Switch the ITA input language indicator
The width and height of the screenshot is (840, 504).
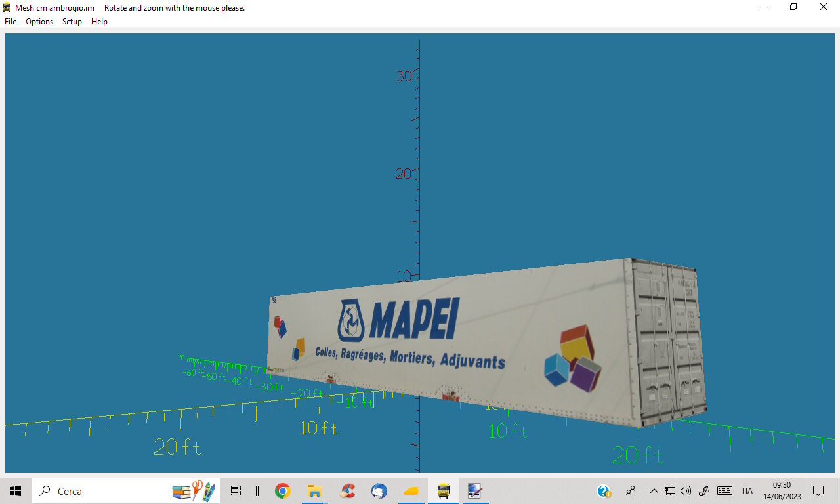point(747,491)
